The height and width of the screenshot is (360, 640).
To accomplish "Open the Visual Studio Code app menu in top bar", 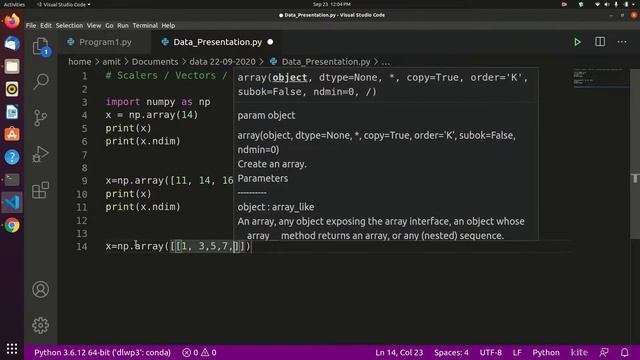I will [x=64, y=4].
